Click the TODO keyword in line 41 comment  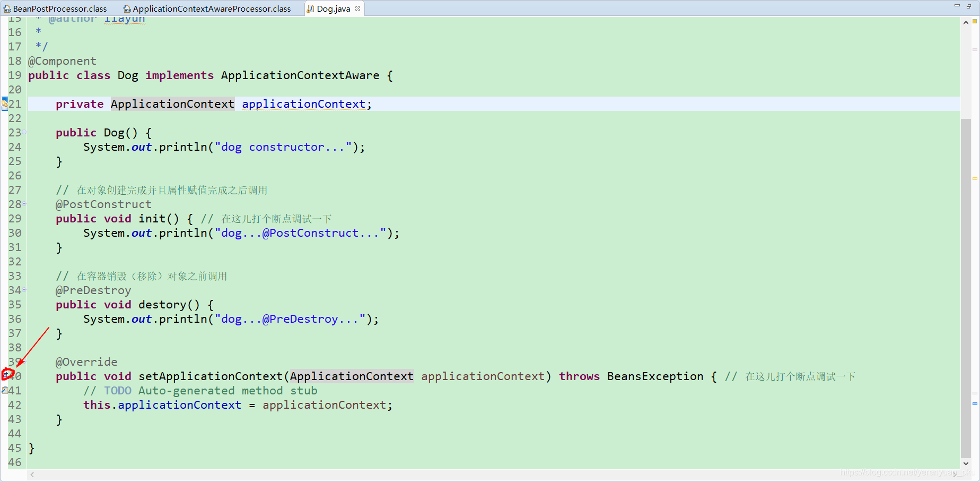118,391
